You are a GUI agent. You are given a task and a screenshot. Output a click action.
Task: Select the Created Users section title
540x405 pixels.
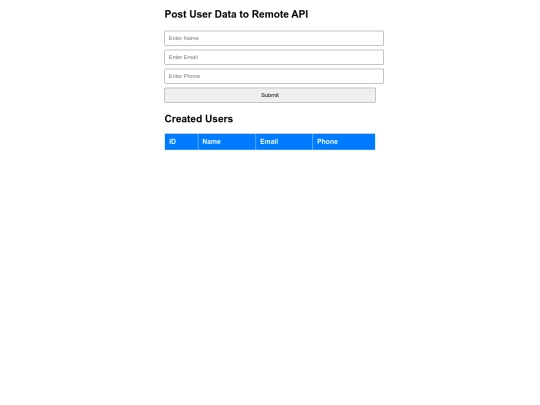[199, 119]
